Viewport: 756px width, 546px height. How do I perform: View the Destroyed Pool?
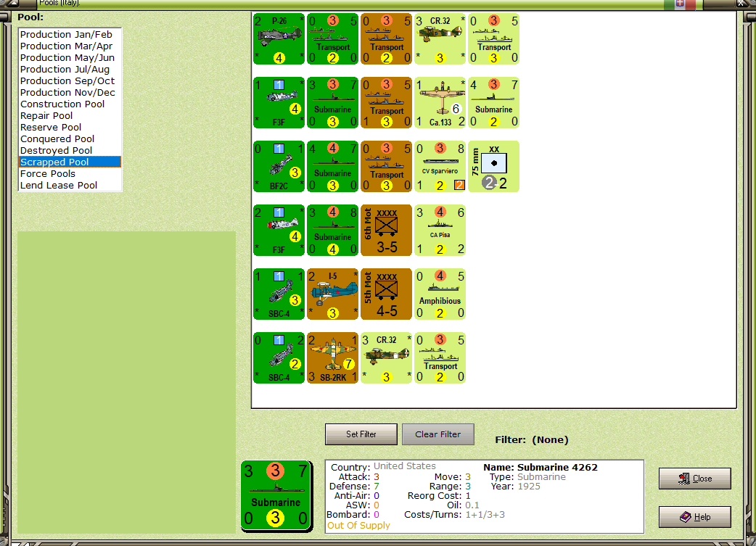[70, 150]
